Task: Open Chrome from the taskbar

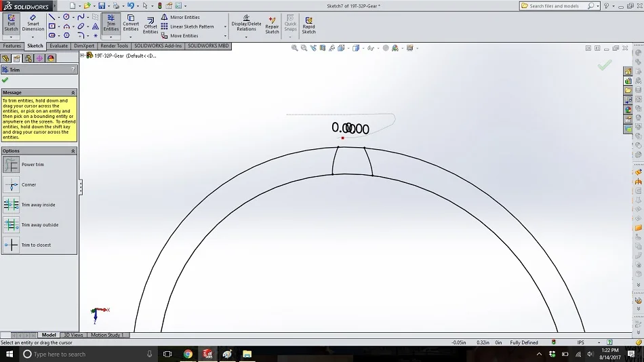Action: point(188,354)
